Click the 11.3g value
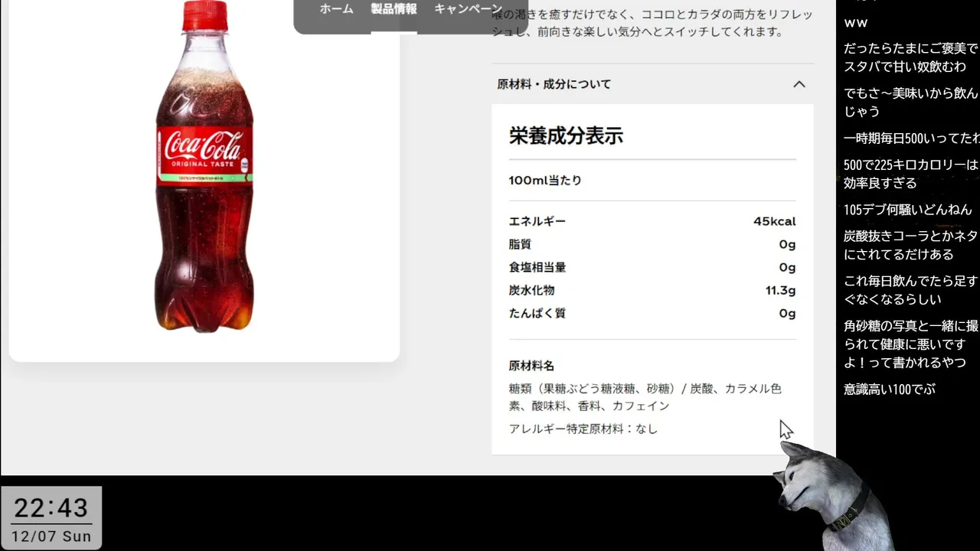 [780, 290]
